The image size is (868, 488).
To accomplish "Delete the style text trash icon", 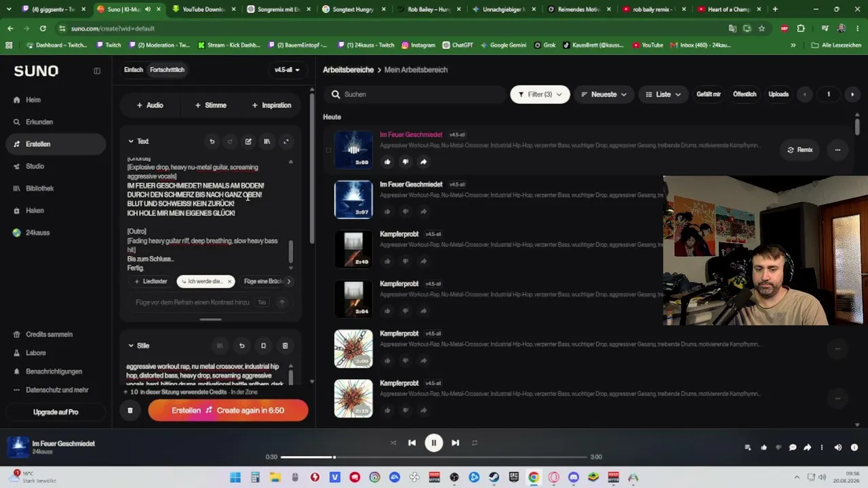I will (285, 346).
